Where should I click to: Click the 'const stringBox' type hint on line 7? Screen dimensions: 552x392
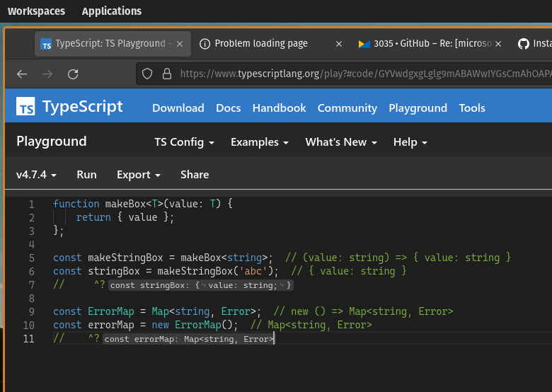[201, 285]
